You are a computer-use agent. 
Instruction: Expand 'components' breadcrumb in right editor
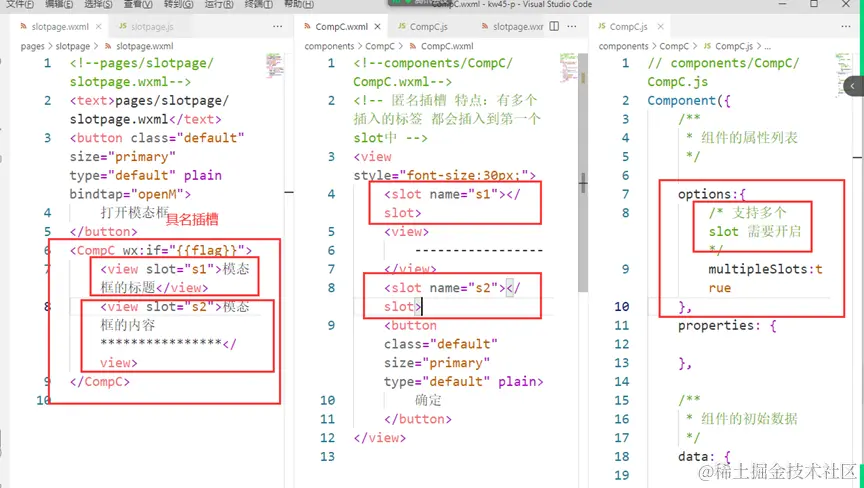tap(623, 46)
